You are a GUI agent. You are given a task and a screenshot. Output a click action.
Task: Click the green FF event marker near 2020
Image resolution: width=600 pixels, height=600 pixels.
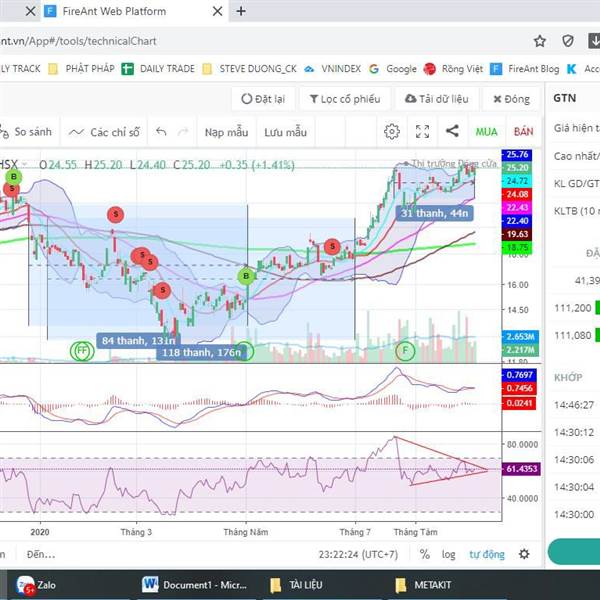point(82,351)
